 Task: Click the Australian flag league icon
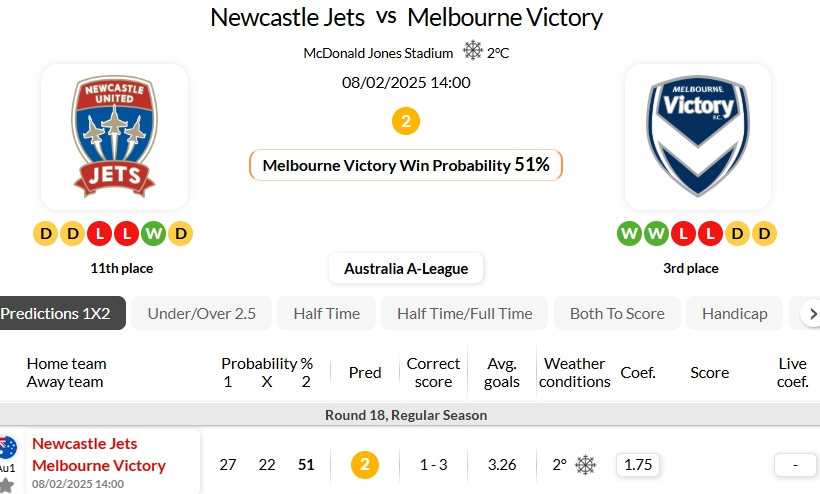8,447
